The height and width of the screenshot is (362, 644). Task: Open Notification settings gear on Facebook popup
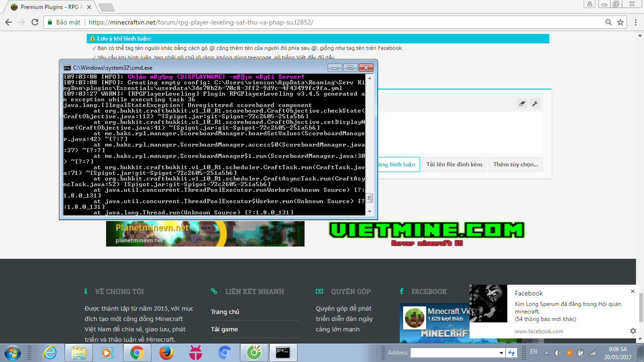pyautogui.click(x=633, y=331)
